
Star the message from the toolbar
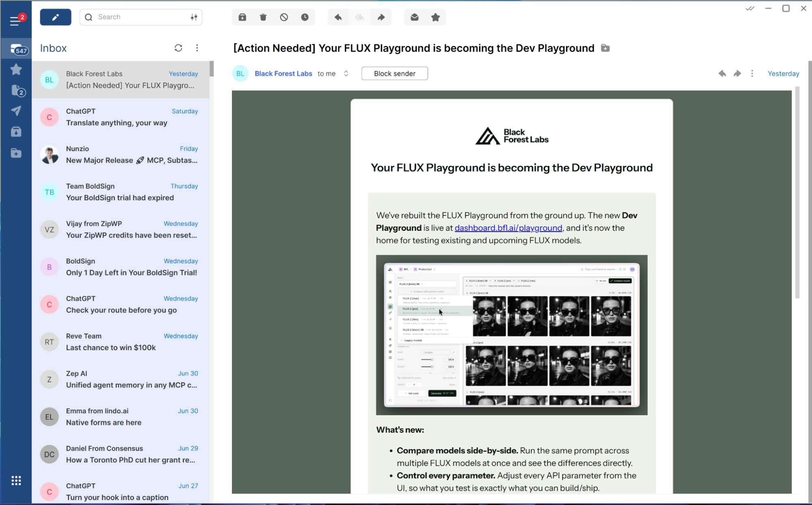(435, 17)
